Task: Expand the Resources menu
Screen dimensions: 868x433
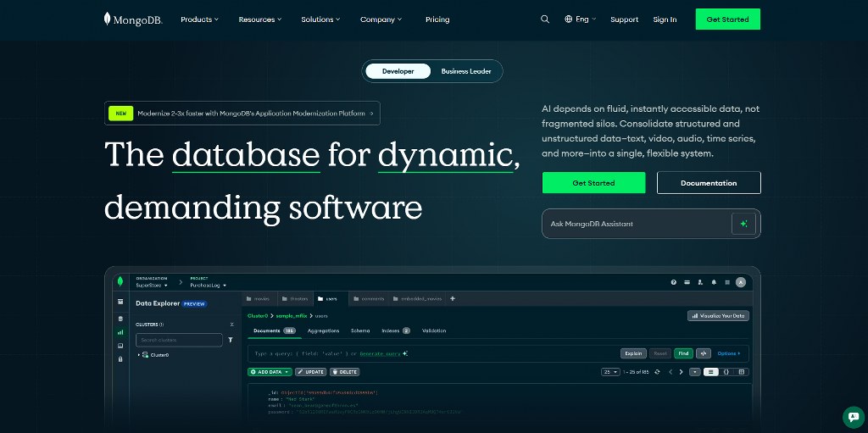Action: tap(259, 19)
